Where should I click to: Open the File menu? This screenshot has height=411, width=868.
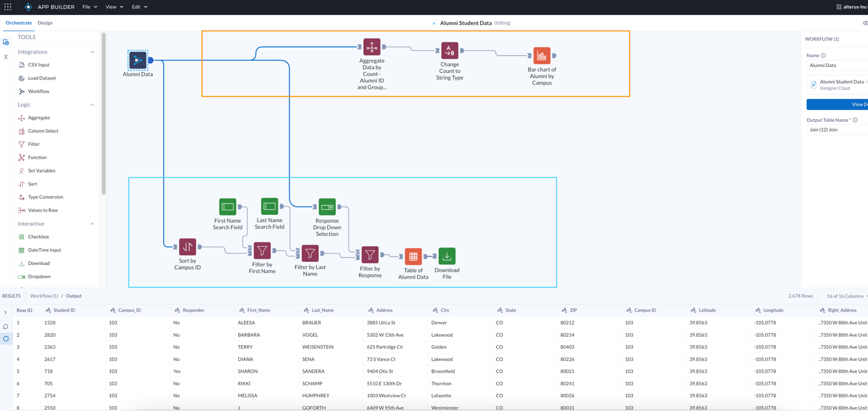click(x=88, y=7)
